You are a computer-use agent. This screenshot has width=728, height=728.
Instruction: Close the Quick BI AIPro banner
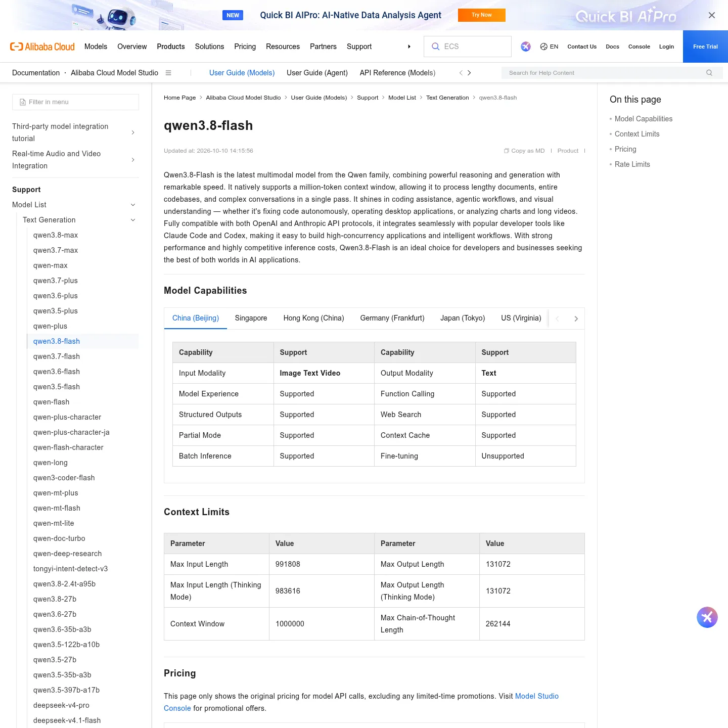[x=712, y=15]
